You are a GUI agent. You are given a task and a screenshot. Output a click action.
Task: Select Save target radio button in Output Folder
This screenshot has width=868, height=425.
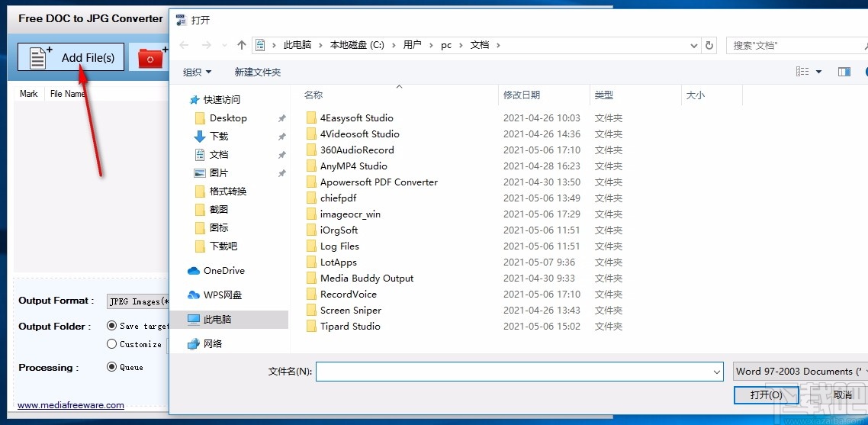pyautogui.click(x=112, y=326)
